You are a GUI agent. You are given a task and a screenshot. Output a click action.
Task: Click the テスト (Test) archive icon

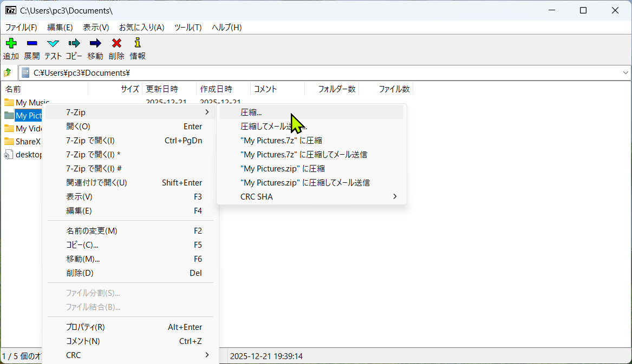(x=53, y=49)
